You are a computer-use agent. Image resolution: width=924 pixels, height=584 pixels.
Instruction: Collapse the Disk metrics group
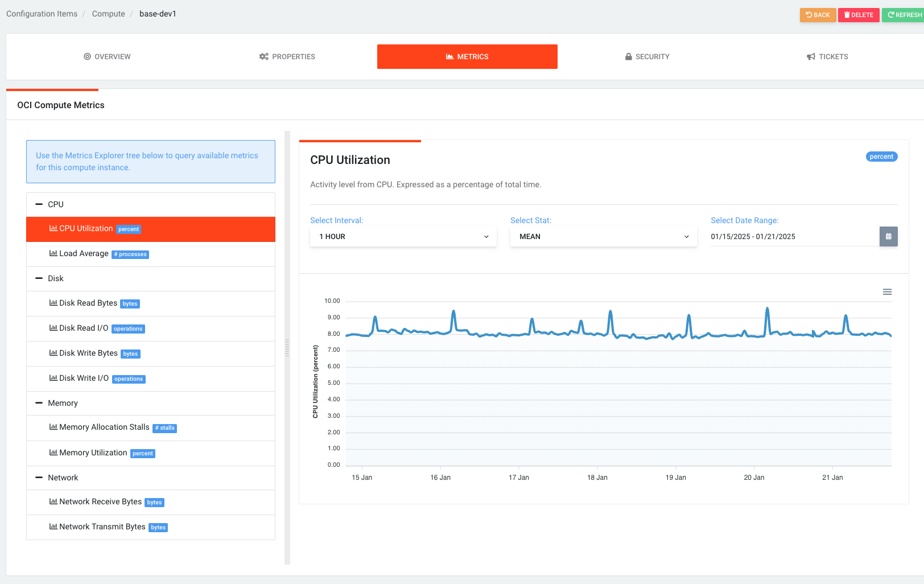pos(39,278)
